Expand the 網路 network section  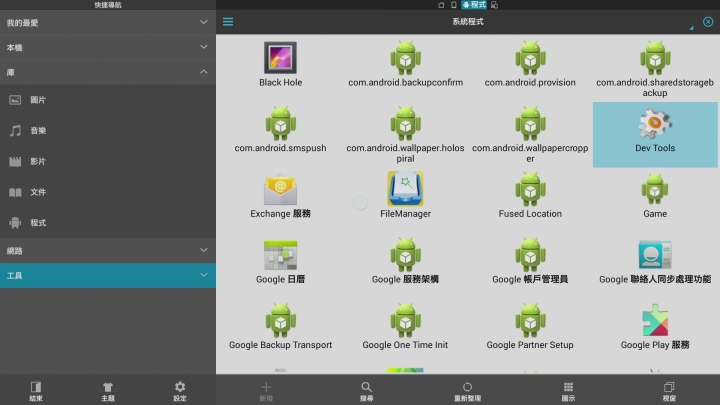(x=108, y=250)
